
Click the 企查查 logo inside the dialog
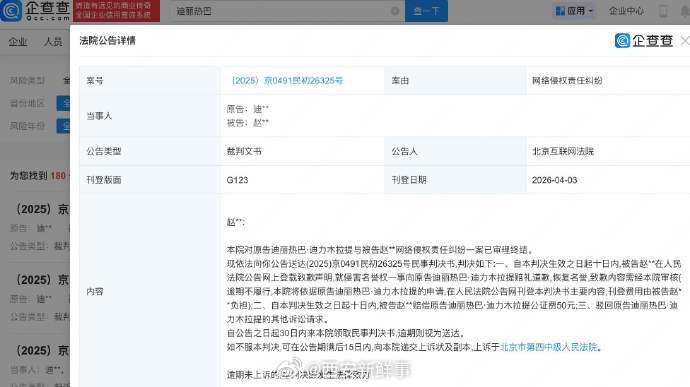point(644,41)
